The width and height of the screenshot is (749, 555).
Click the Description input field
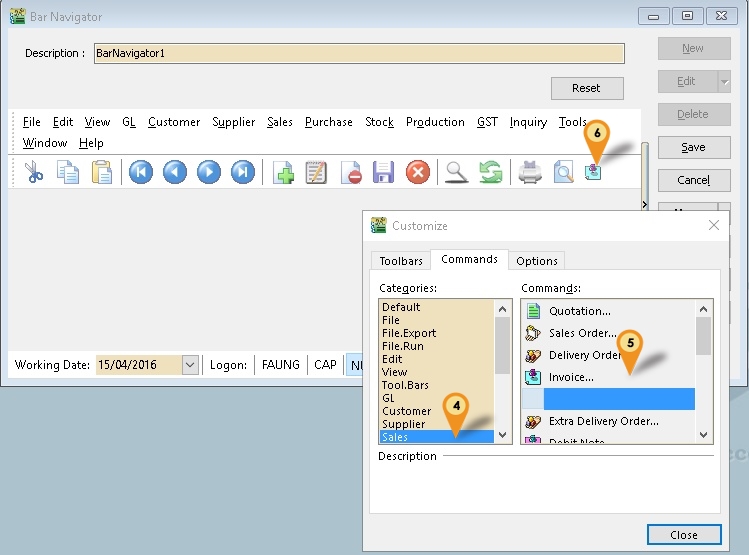pos(359,53)
